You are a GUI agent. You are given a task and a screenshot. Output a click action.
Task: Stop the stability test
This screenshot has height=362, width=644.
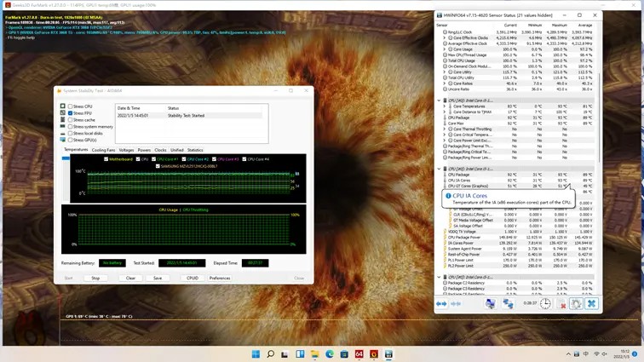95,279
